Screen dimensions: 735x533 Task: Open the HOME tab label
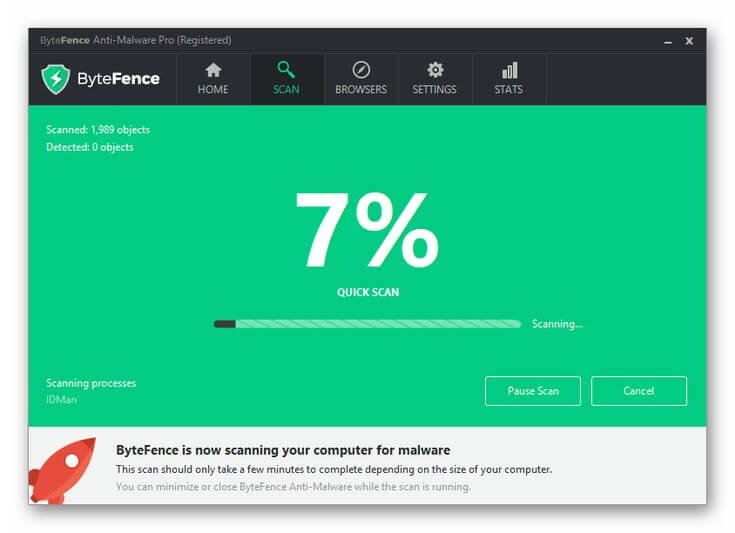click(213, 89)
